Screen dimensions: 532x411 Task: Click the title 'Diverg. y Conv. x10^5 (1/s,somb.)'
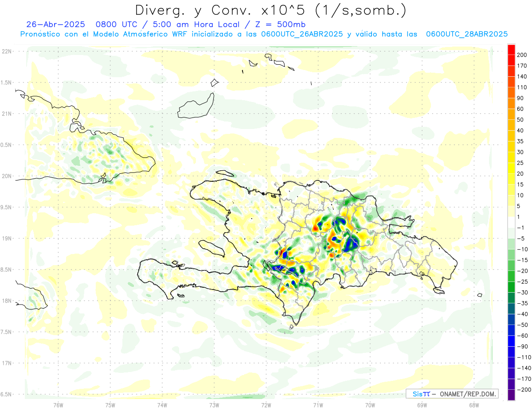(x=270, y=10)
